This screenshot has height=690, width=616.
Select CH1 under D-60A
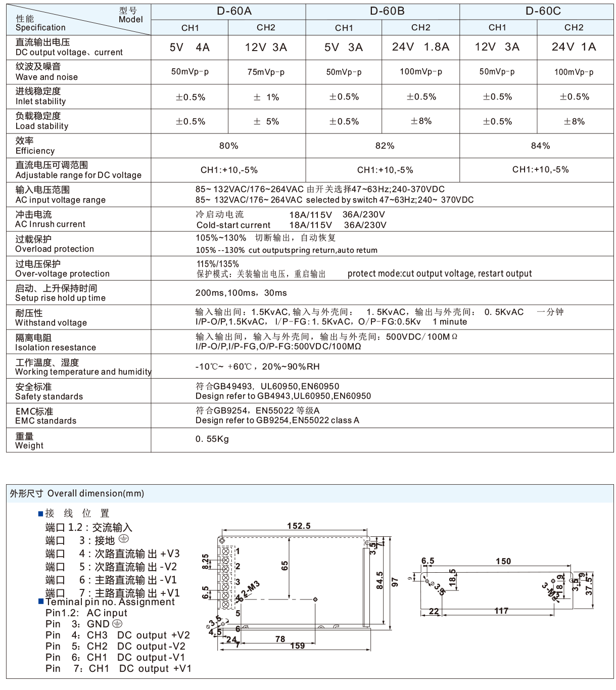[191, 26]
